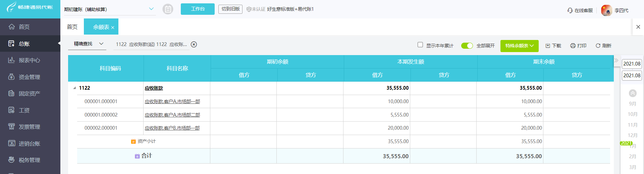Viewport: 644px width, 174px height.
Task: Click the home icon in the sidebar
Action: click(x=12, y=27)
